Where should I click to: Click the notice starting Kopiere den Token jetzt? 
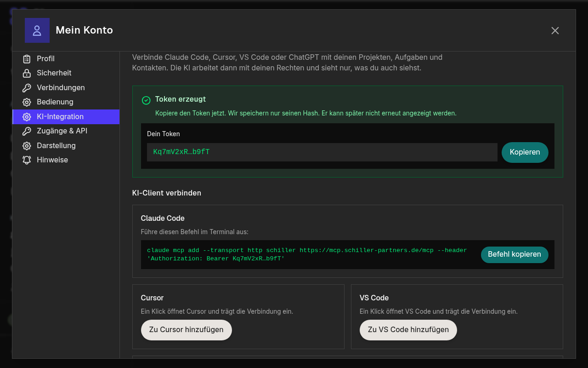coord(306,113)
